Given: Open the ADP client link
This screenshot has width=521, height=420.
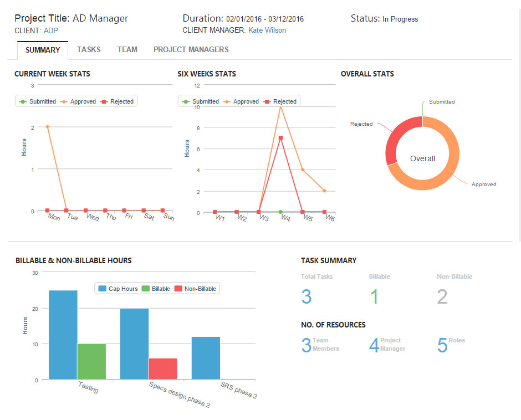Looking at the screenshot, I should 50,30.
